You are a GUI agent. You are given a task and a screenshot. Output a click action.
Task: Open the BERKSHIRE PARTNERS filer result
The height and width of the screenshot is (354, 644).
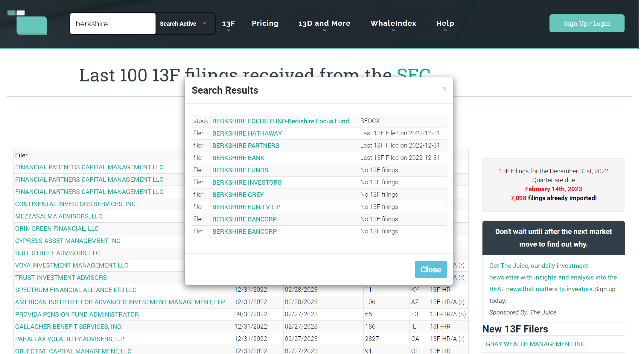(246, 146)
